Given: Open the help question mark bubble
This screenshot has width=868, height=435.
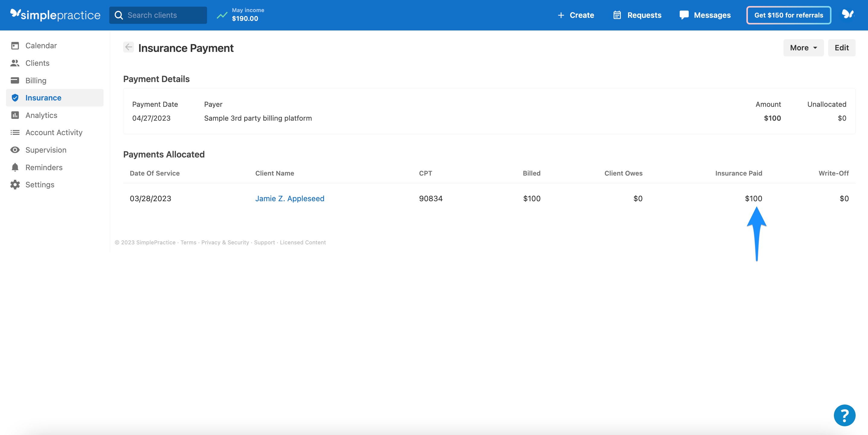Looking at the screenshot, I should coord(844,415).
